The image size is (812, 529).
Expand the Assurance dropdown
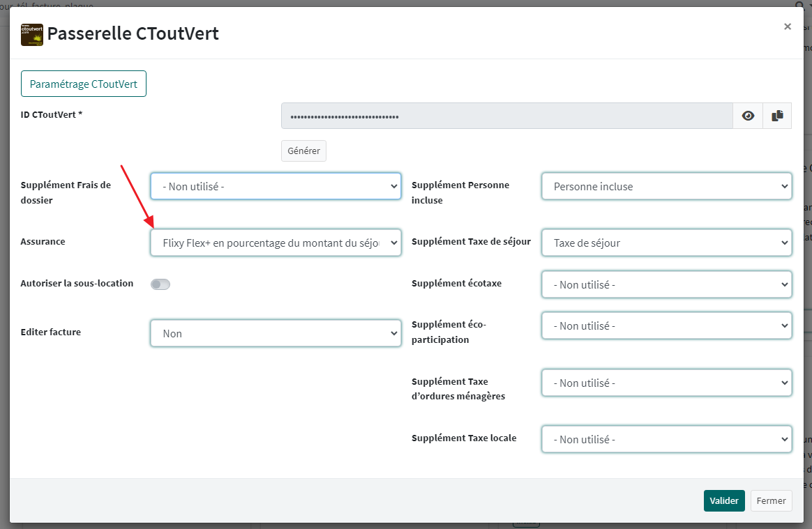click(276, 243)
